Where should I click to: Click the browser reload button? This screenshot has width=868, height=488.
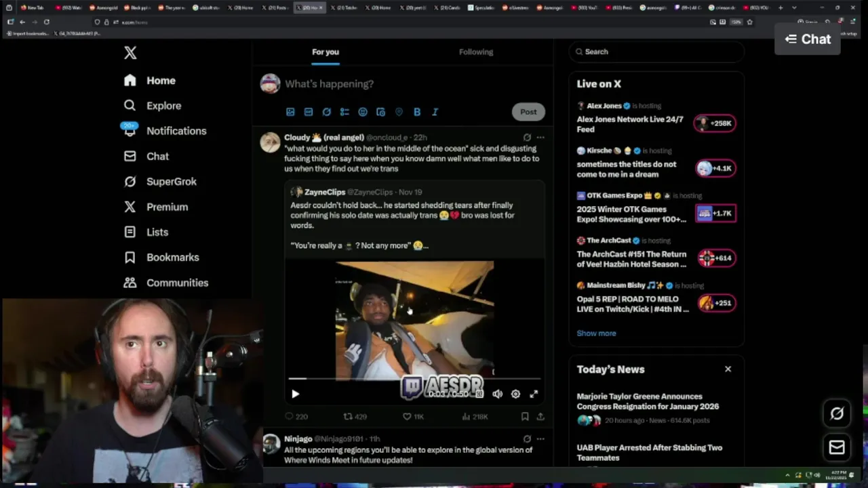click(47, 22)
